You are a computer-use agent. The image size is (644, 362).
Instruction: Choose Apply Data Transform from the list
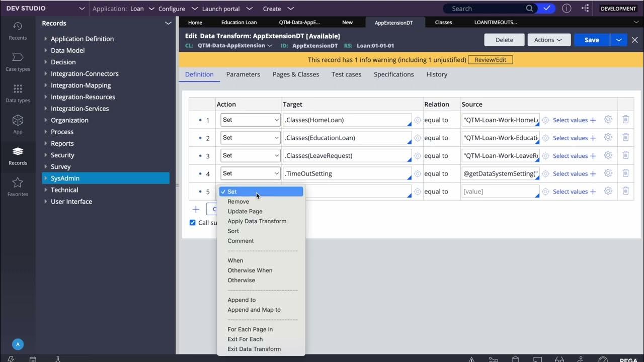(261, 221)
